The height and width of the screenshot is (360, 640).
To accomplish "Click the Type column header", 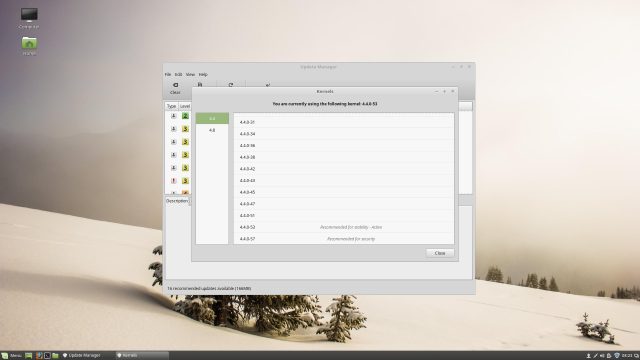I will click(x=171, y=106).
